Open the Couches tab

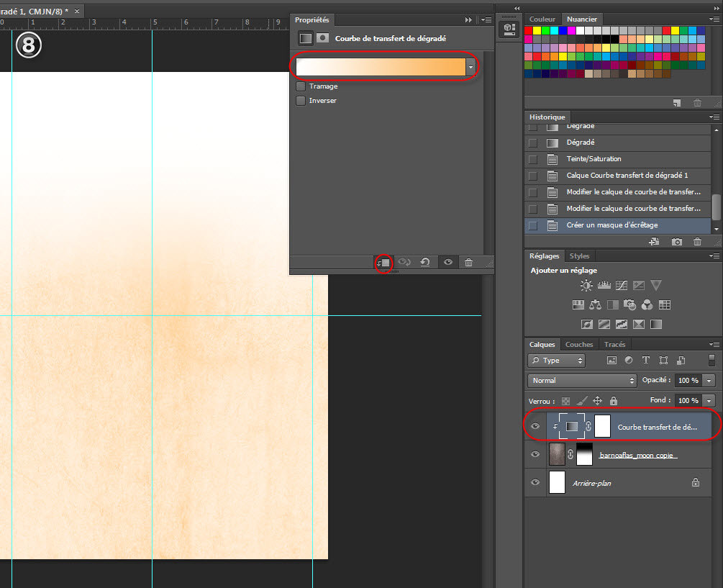point(579,345)
